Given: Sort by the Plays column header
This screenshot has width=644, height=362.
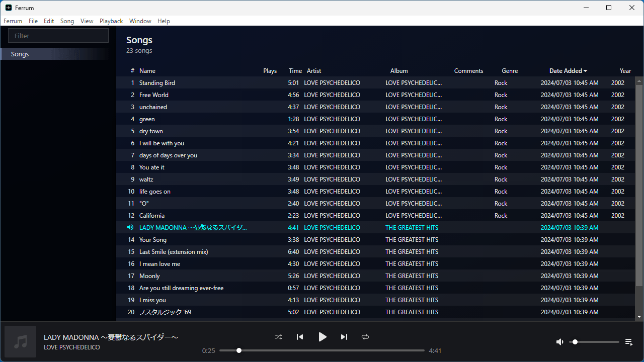Looking at the screenshot, I should tap(270, 71).
